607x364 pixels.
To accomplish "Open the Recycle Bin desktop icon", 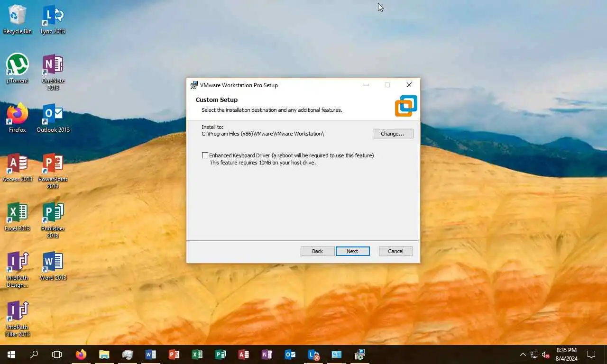I will 18,19.
